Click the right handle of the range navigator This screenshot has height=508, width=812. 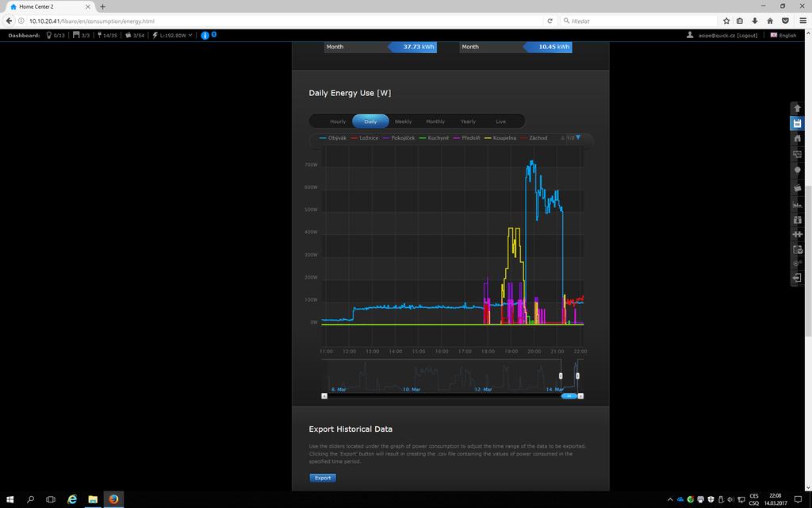pos(577,375)
